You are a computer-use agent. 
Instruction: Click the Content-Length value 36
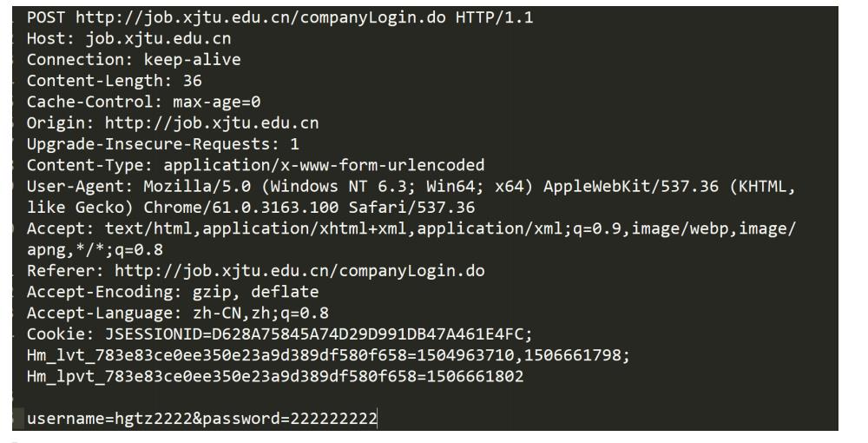pos(192,81)
